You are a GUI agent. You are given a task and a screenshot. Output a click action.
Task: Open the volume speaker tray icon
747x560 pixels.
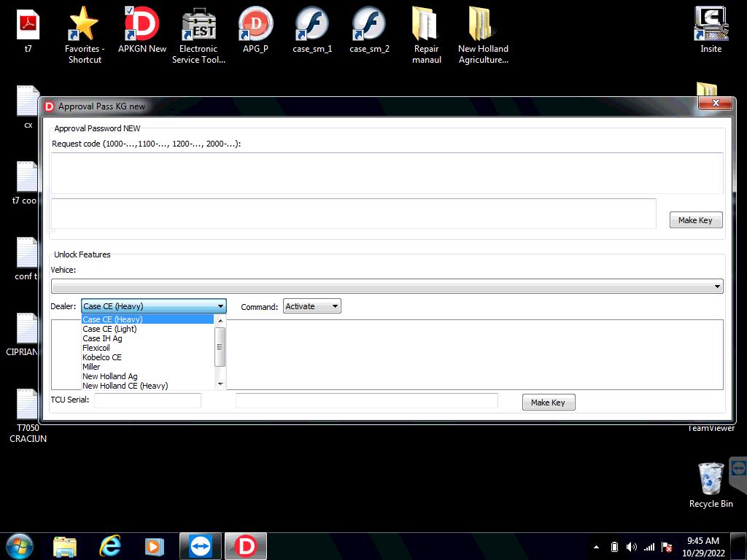coord(631,547)
